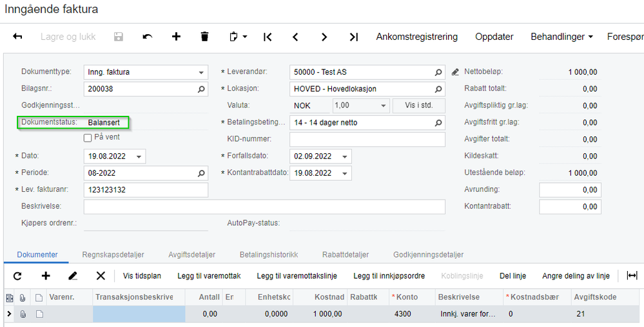The height and width of the screenshot is (327, 644).
Task: Click Angre deling av linje button
Action: 576,276
